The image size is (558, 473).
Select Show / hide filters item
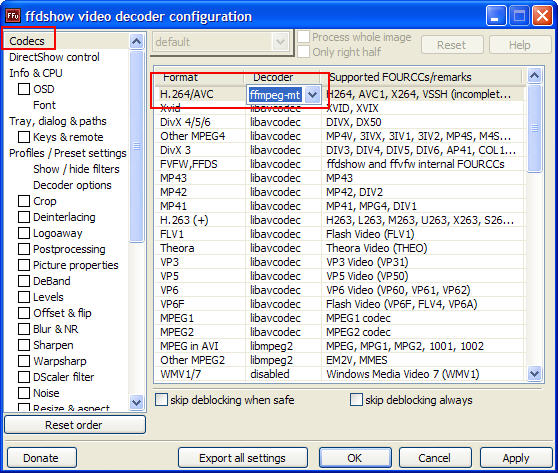point(76,169)
